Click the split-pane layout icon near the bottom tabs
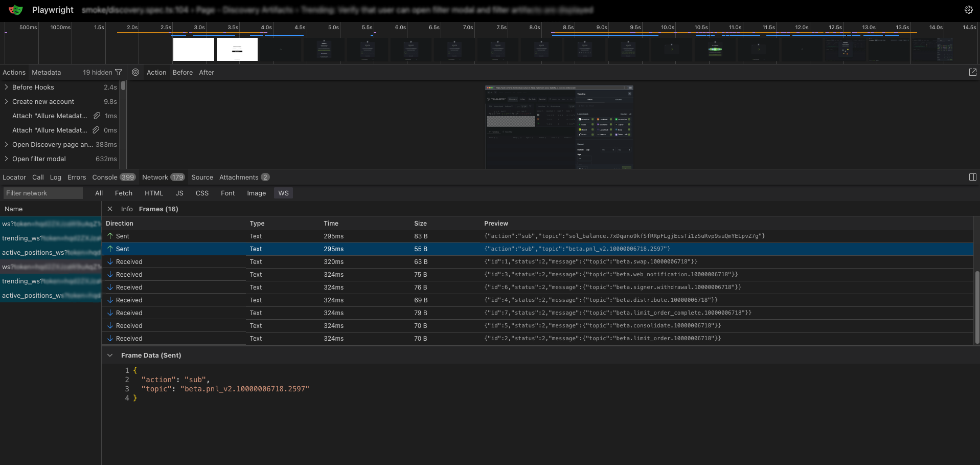Image resolution: width=980 pixels, height=465 pixels. 973,176
